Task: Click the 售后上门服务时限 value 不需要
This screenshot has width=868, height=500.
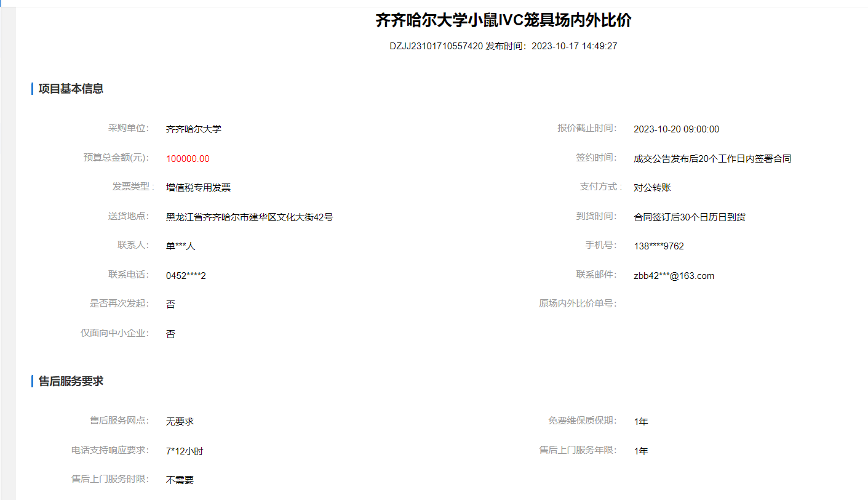Action: click(180, 480)
